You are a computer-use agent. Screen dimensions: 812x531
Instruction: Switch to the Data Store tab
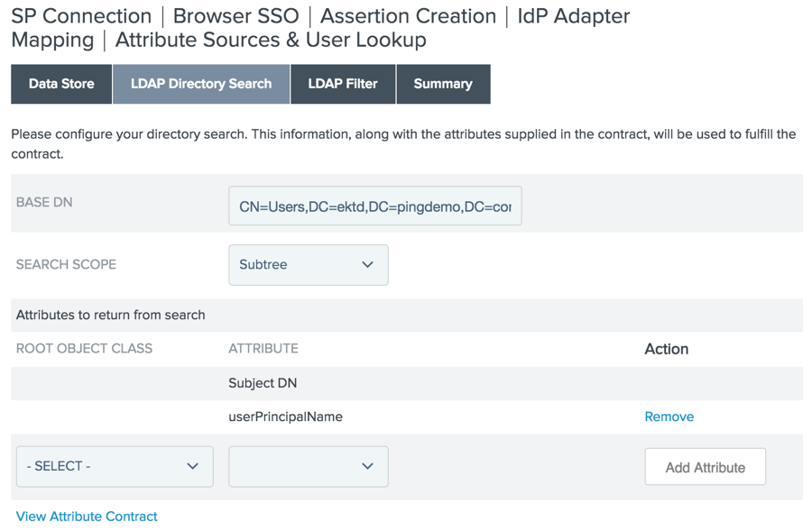click(x=60, y=84)
